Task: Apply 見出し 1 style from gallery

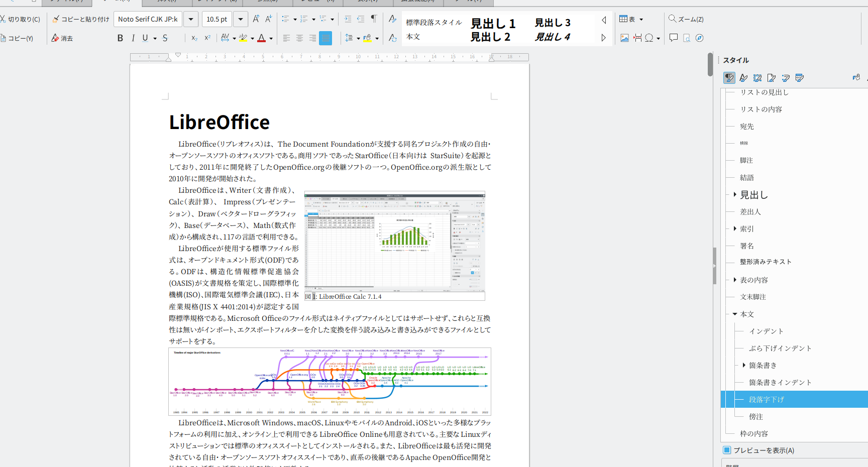Action: pyautogui.click(x=493, y=23)
